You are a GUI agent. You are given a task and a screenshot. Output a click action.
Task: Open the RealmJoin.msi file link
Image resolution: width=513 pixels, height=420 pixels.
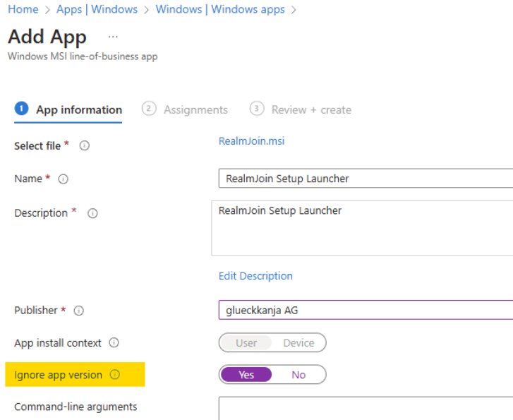pyautogui.click(x=251, y=141)
